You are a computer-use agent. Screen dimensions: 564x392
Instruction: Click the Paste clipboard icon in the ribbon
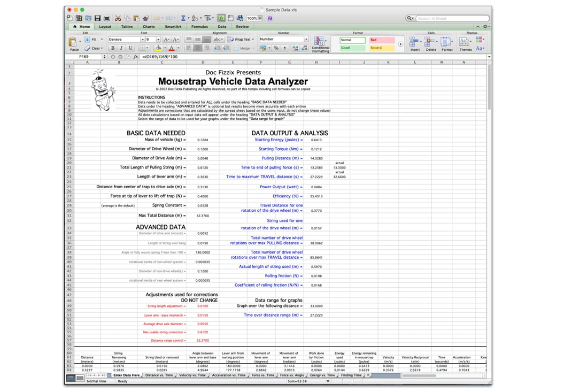click(x=73, y=43)
